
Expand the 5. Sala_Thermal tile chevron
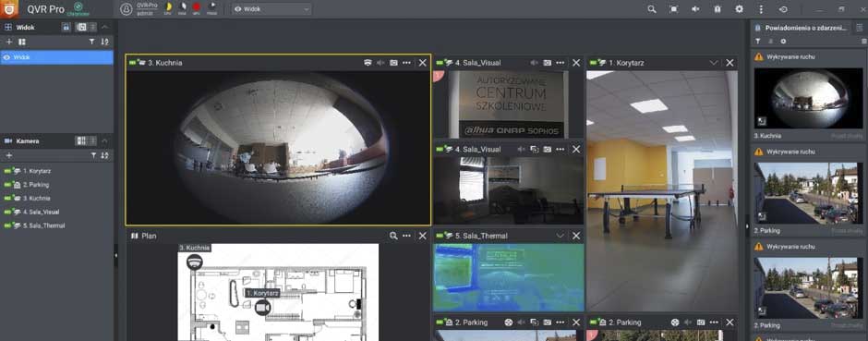coord(561,236)
